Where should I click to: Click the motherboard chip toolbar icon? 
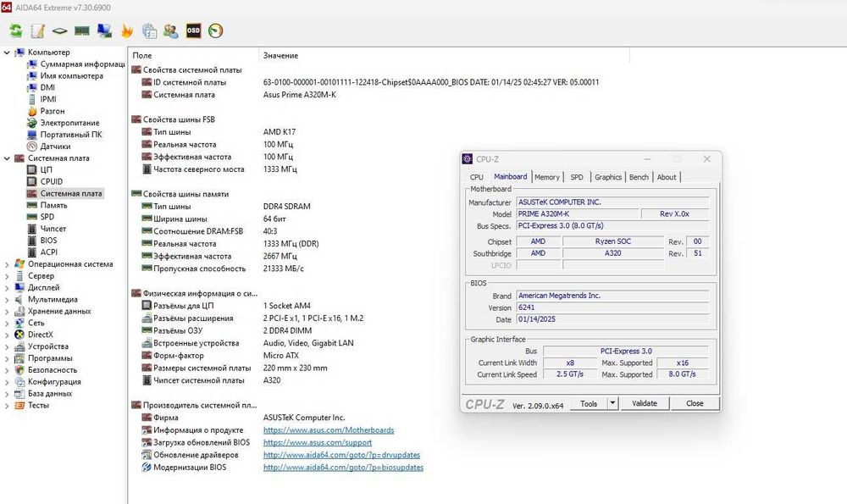point(59,30)
